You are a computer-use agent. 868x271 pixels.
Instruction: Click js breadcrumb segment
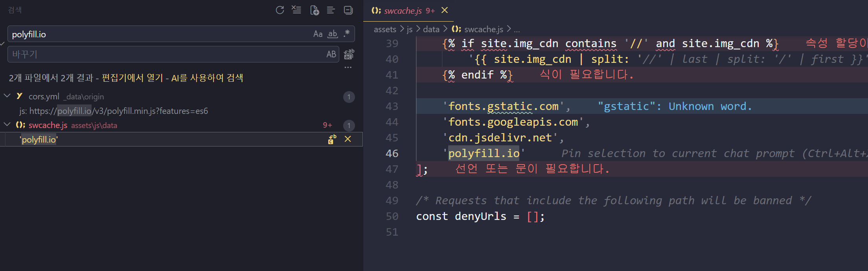[410, 29]
